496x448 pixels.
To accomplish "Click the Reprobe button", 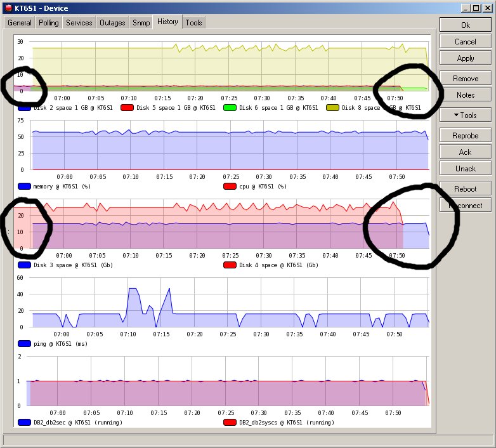I will click(x=466, y=135).
